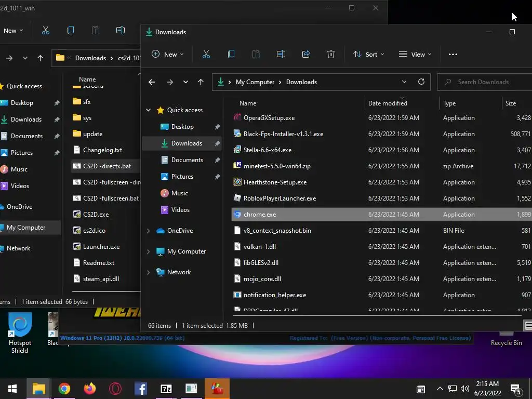This screenshot has width=532, height=399.
Task: Click Share icon in Downloads window toolbar
Action: click(306, 54)
